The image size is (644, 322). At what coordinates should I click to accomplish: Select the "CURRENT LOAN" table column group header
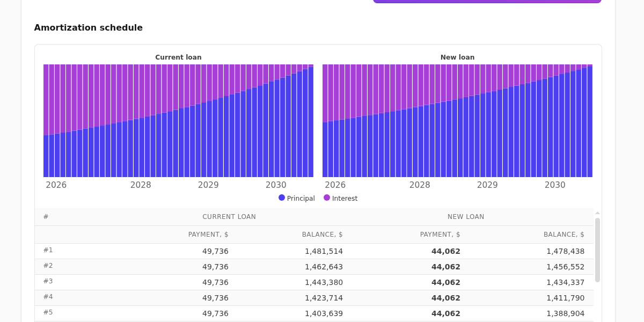click(229, 217)
